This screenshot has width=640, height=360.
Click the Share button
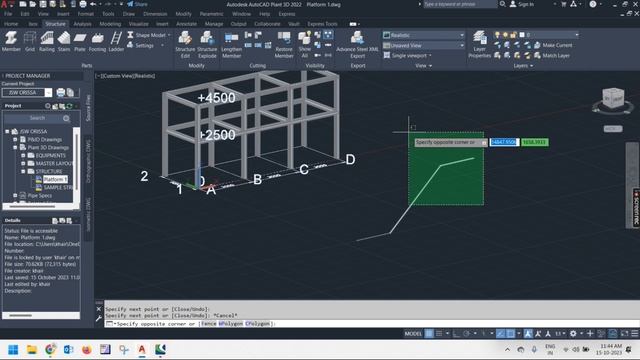point(138,4)
